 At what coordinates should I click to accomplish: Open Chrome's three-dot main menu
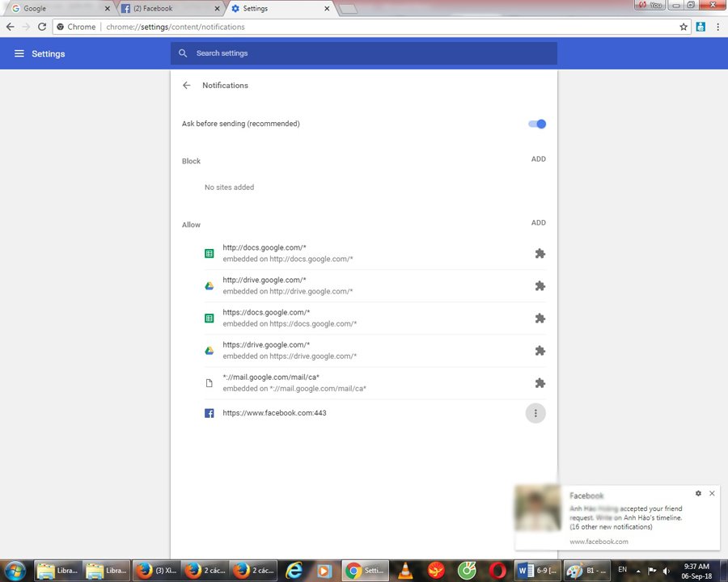[717, 27]
